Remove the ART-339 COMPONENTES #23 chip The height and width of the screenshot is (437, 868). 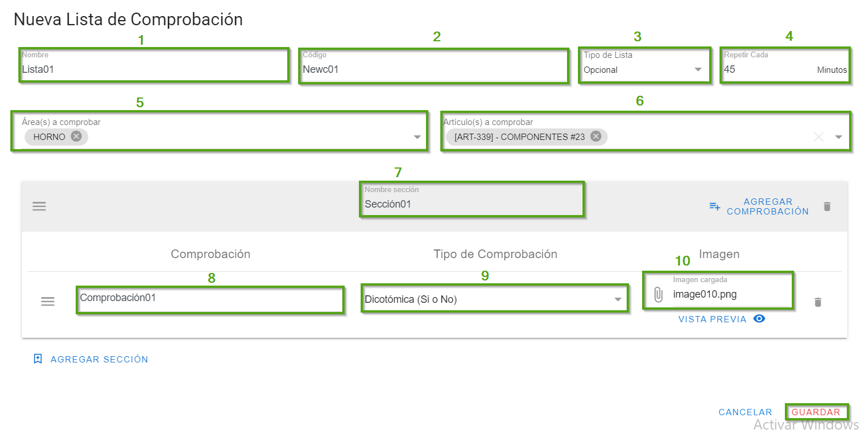point(596,136)
